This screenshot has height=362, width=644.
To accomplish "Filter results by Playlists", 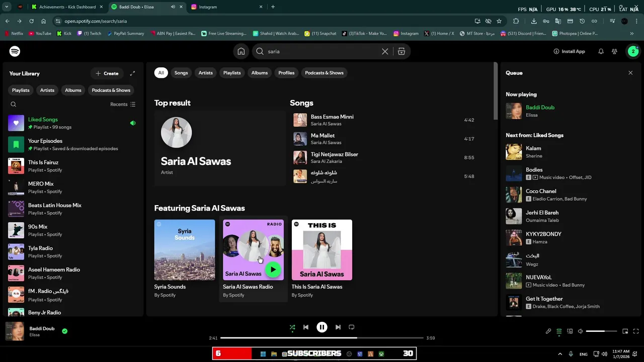I will click(x=232, y=73).
